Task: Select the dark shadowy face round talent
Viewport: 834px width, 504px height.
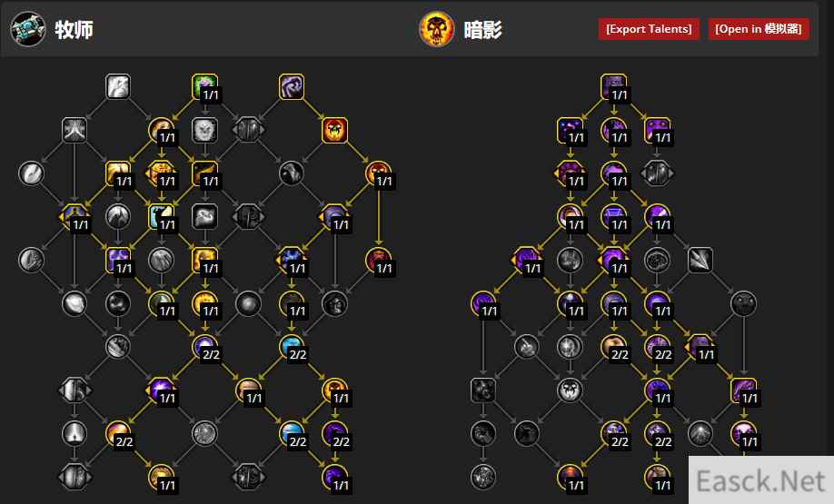Action: tap(743, 303)
